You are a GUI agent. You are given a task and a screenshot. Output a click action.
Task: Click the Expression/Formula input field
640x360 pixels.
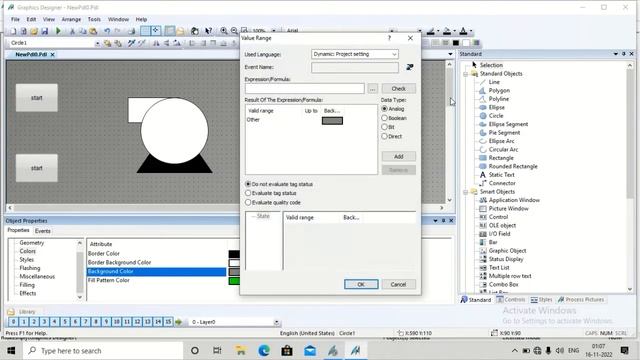[x=304, y=89]
